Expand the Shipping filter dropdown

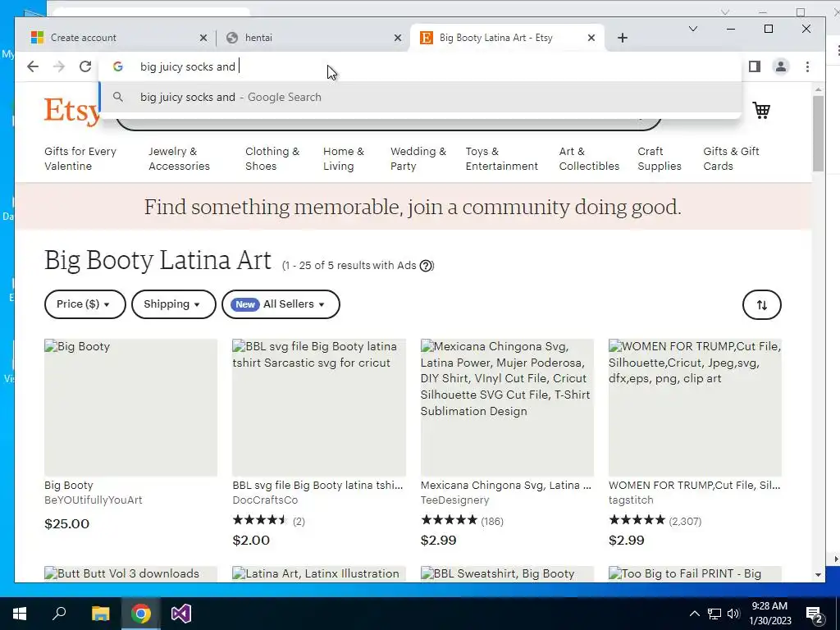click(173, 304)
